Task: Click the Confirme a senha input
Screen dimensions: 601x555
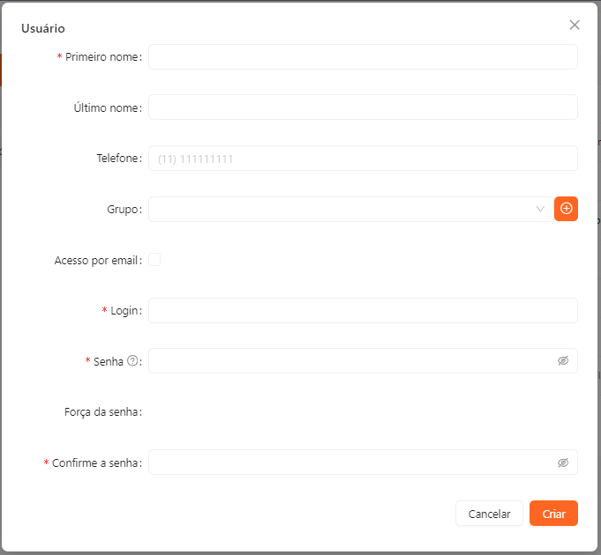Action: click(350, 463)
